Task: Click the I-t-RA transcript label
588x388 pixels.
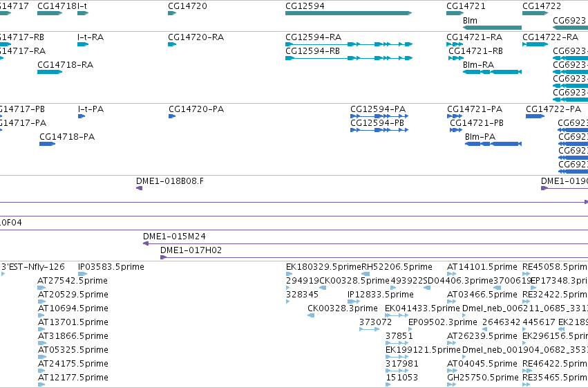Action: tap(91, 37)
